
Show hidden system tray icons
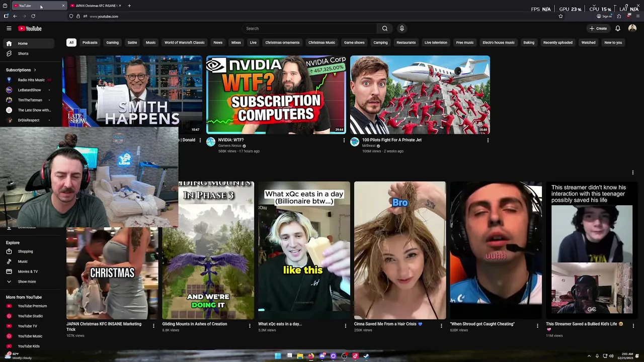tap(589, 356)
